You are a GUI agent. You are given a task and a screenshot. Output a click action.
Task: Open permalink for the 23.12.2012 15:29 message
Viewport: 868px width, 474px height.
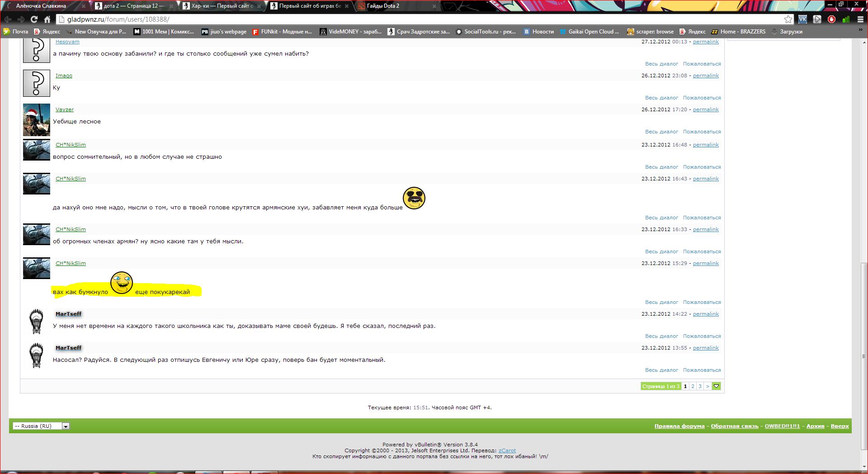[706, 263]
